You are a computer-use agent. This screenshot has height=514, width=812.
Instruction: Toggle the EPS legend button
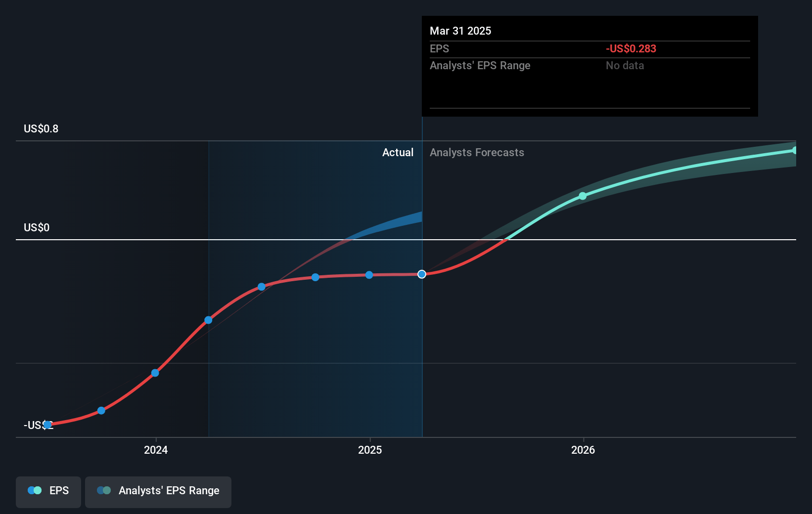tap(48, 492)
